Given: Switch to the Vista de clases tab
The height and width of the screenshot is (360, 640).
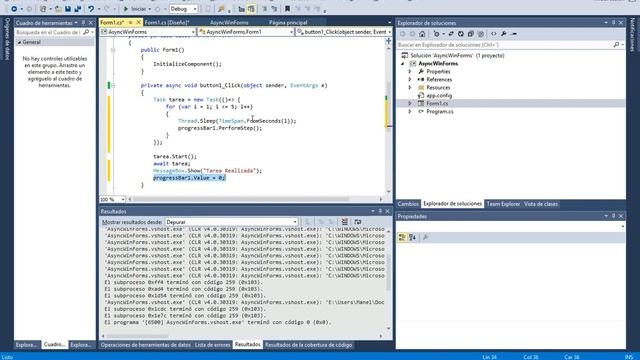Looking at the screenshot, I should [x=541, y=204].
